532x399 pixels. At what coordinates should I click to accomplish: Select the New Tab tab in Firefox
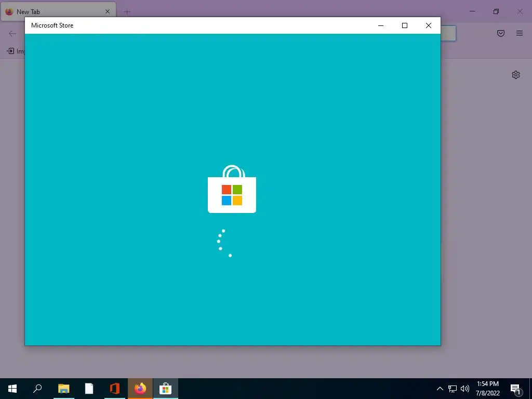point(58,11)
